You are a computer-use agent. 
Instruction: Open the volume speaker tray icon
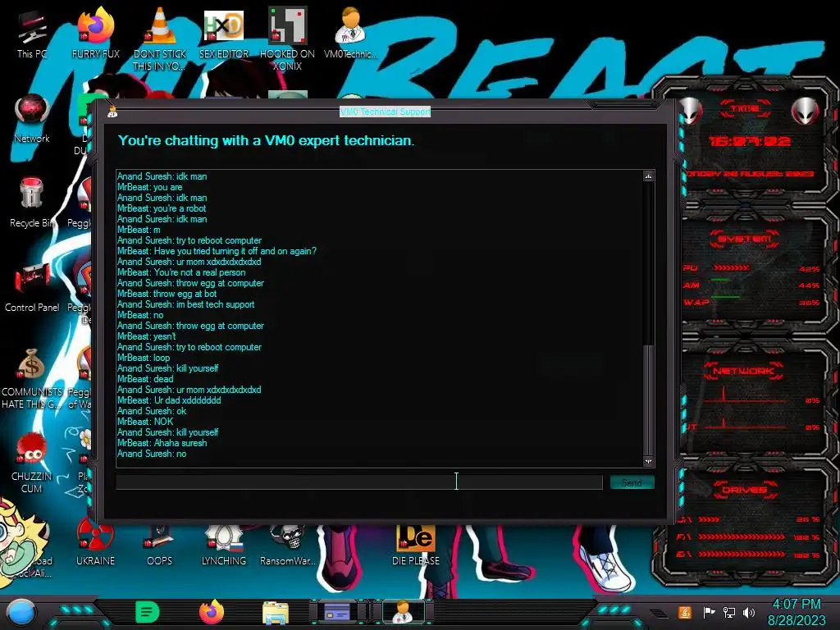[749, 612]
